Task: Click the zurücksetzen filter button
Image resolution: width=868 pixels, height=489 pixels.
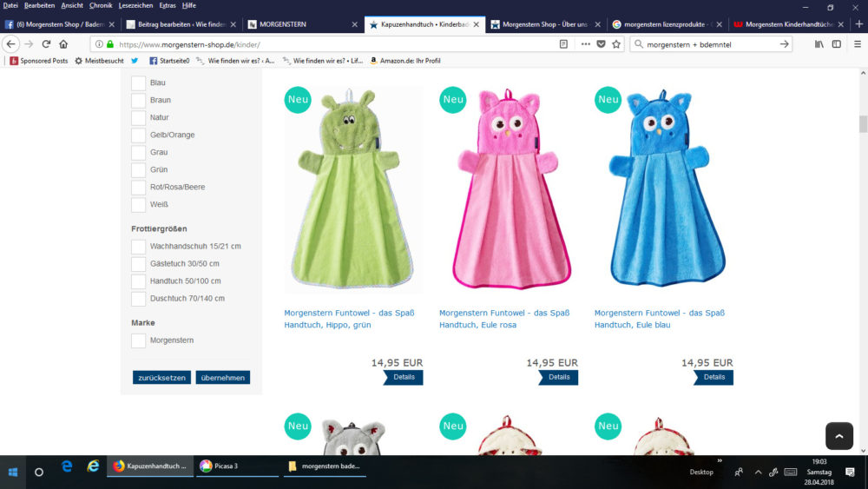Action: (x=161, y=378)
